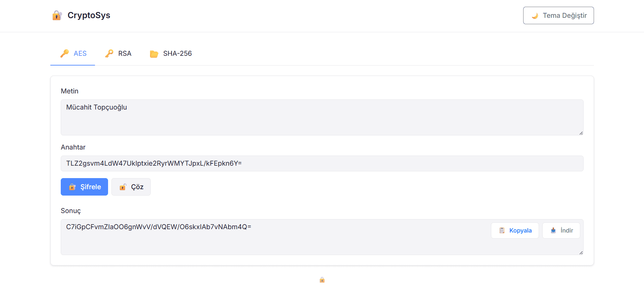Download result with İndir button
The height and width of the screenshot is (291, 644).
(561, 231)
